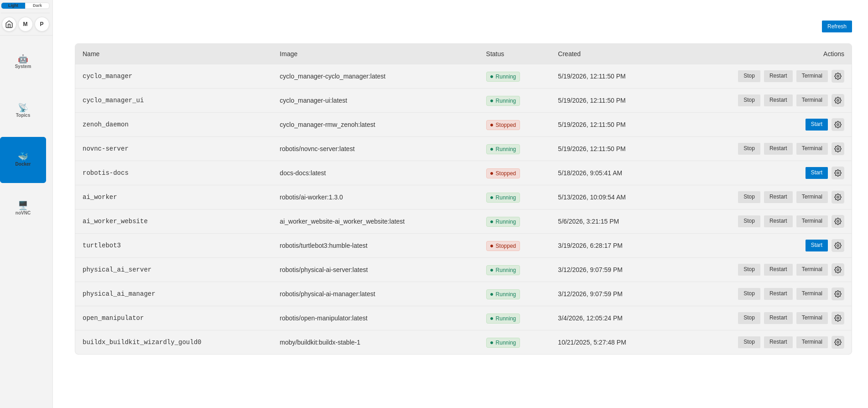Stop the open_manipulator container
The image size is (868, 408).
click(x=749, y=318)
